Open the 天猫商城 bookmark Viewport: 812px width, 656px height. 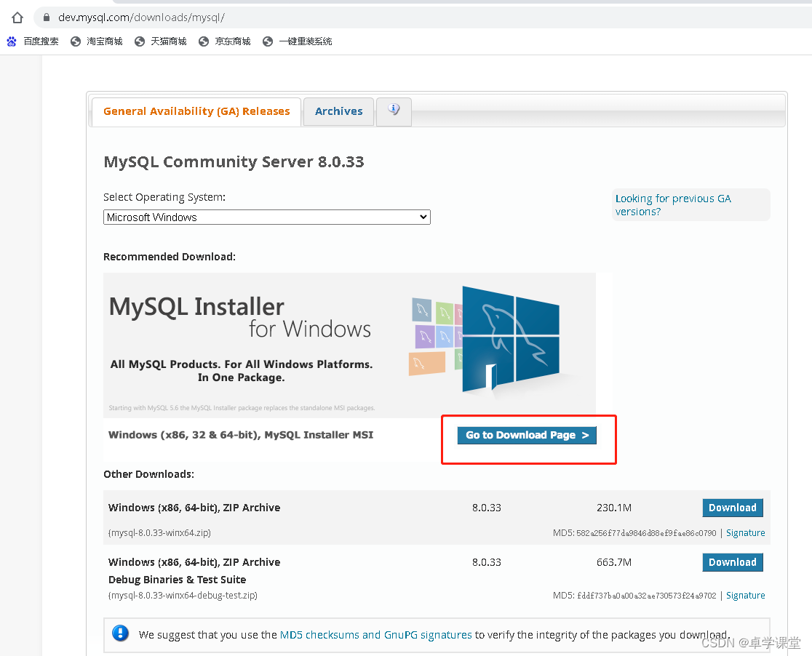pyautogui.click(x=161, y=41)
